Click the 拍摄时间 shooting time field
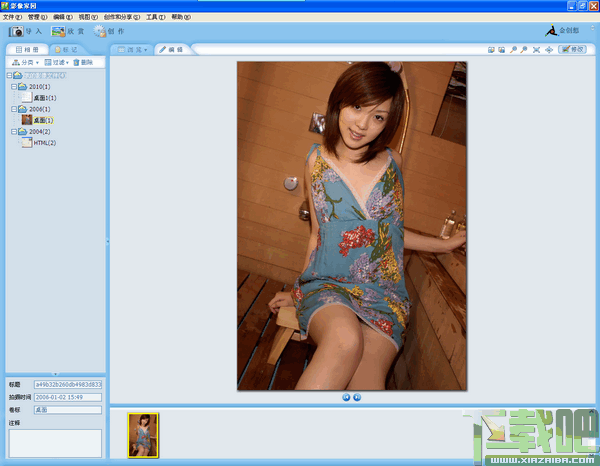 tap(68, 397)
